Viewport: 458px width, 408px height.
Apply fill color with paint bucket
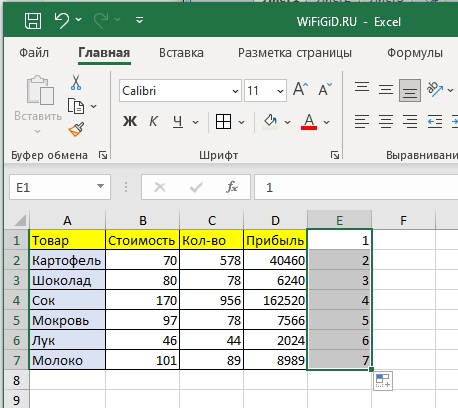271,122
